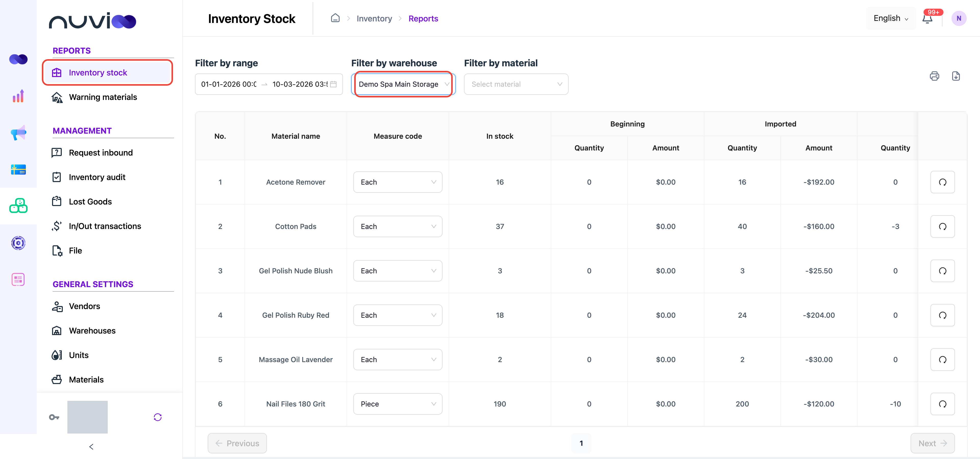Click refresh button for Massage Oil Lavender row
Viewport: 980px width, 459px height.
(x=942, y=360)
